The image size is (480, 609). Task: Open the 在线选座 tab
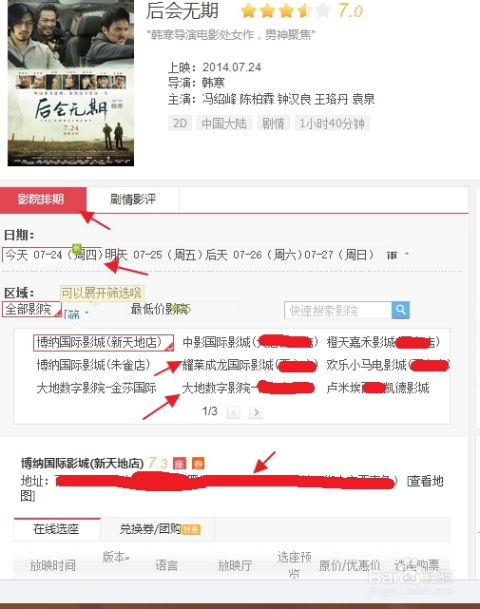pos(57,529)
